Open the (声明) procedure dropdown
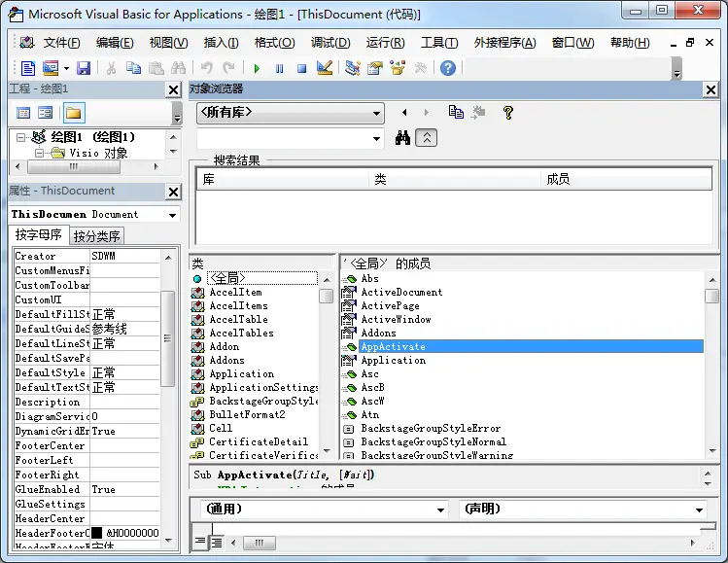The width and height of the screenshot is (728, 563). (699, 510)
